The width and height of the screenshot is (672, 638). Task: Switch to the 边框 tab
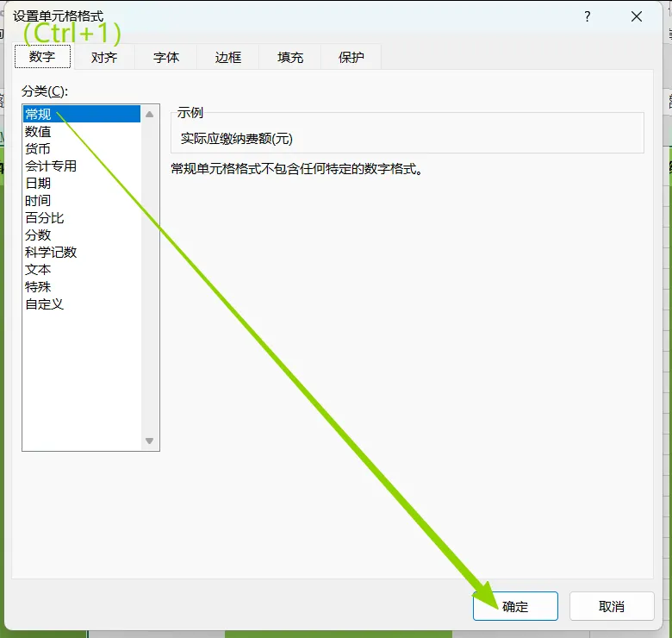(228, 57)
